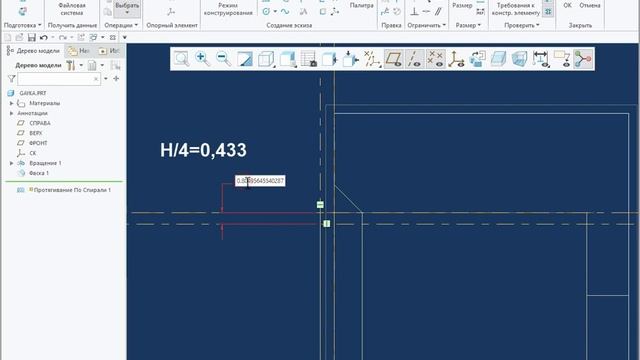This screenshot has width=640, height=360.
Task: Open quick access toolbar customize arrow
Action: coord(124,38)
